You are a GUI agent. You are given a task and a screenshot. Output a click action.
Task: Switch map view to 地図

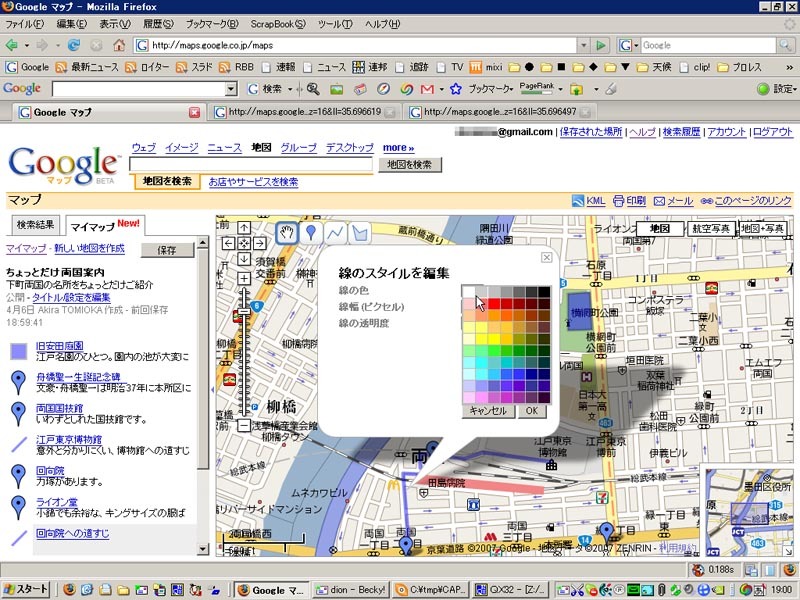pyautogui.click(x=660, y=229)
